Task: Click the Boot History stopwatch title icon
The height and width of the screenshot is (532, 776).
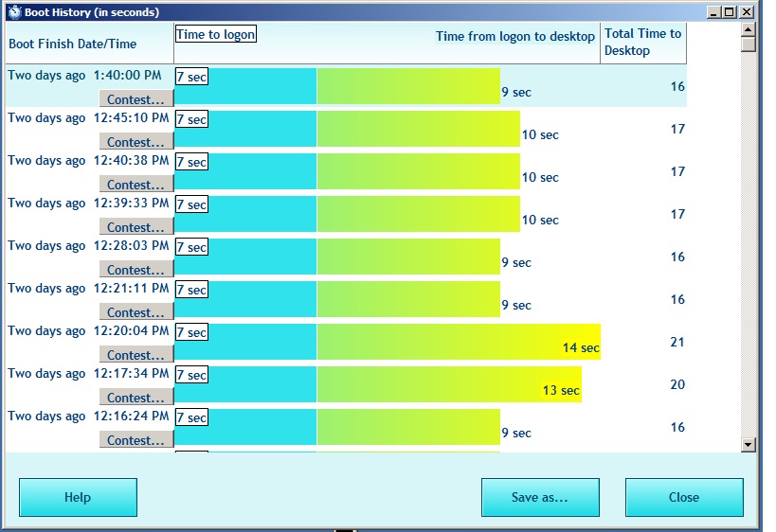Action: click(15, 12)
